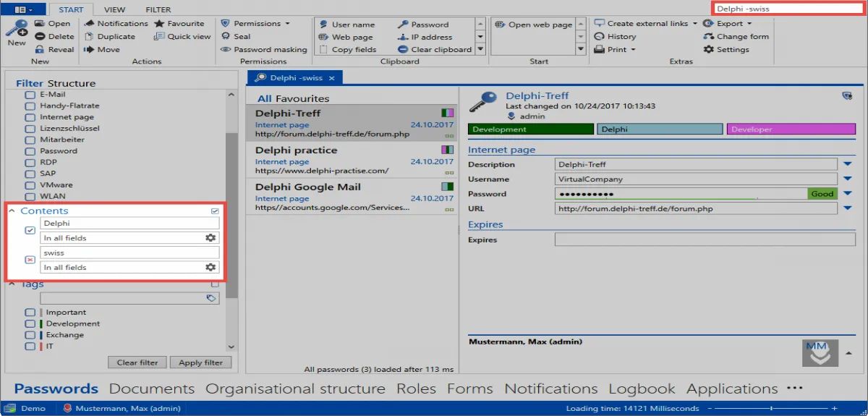Click the tag icon in Tags search field
868x416 pixels.
click(x=211, y=298)
